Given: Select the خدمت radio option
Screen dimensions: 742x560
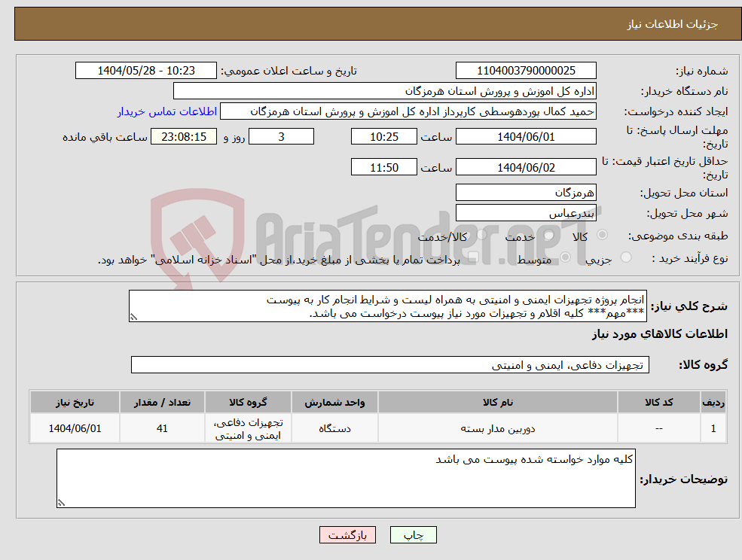Looking at the screenshot, I should click(548, 235).
